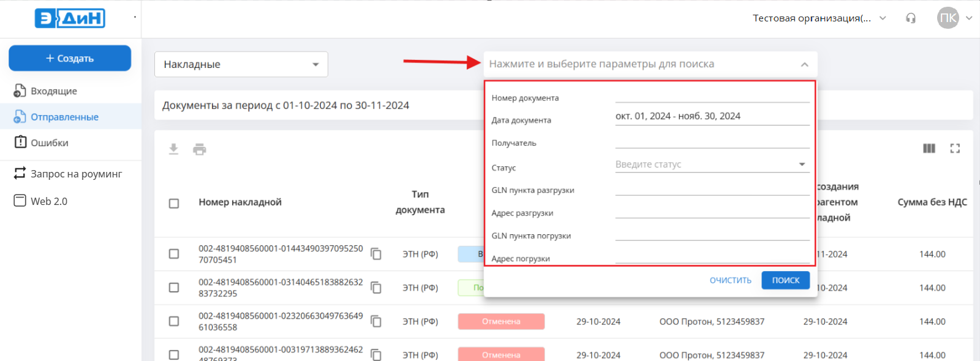The height and width of the screenshot is (361, 980).
Task: Open the Тестовая организация selector
Action: [x=819, y=18]
